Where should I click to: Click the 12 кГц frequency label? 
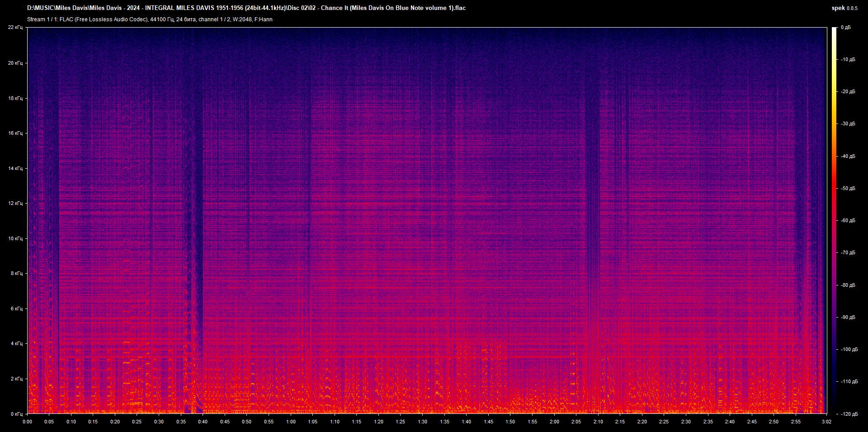(x=15, y=203)
